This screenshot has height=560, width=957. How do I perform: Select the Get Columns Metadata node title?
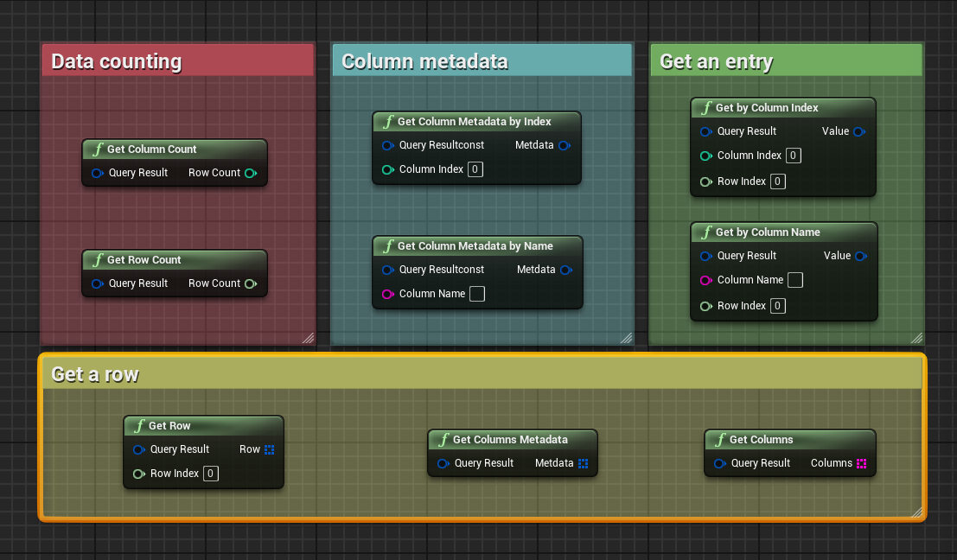click(510, 440)
